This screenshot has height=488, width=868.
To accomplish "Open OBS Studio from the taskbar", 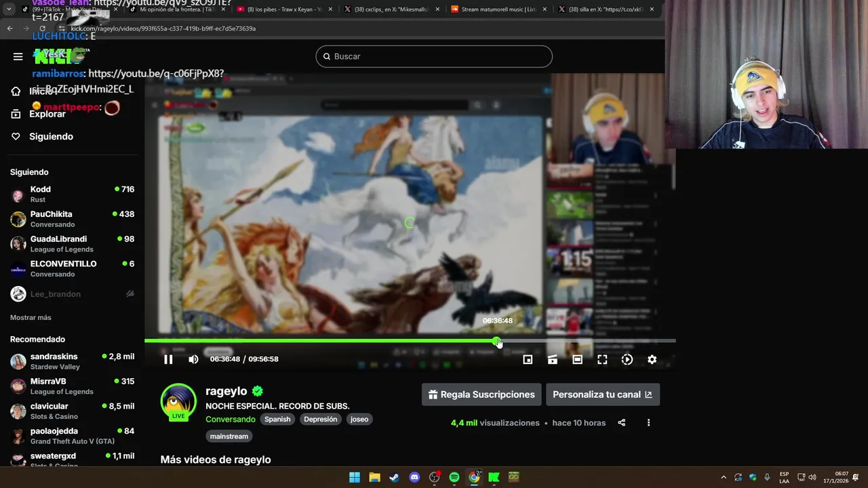I will pos(434,477).
